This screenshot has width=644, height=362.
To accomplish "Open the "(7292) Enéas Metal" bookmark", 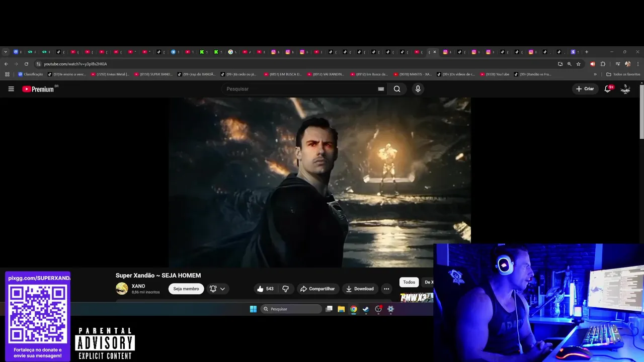I will coord(110,74).
